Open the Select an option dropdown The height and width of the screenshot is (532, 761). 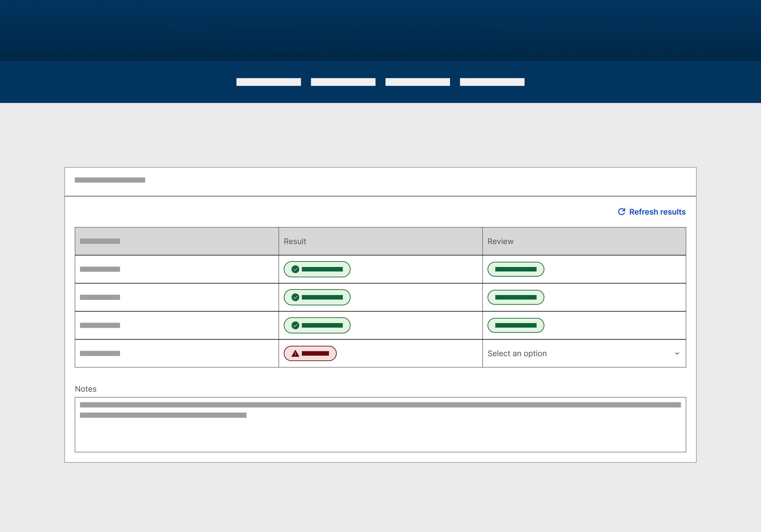point(577,353)
